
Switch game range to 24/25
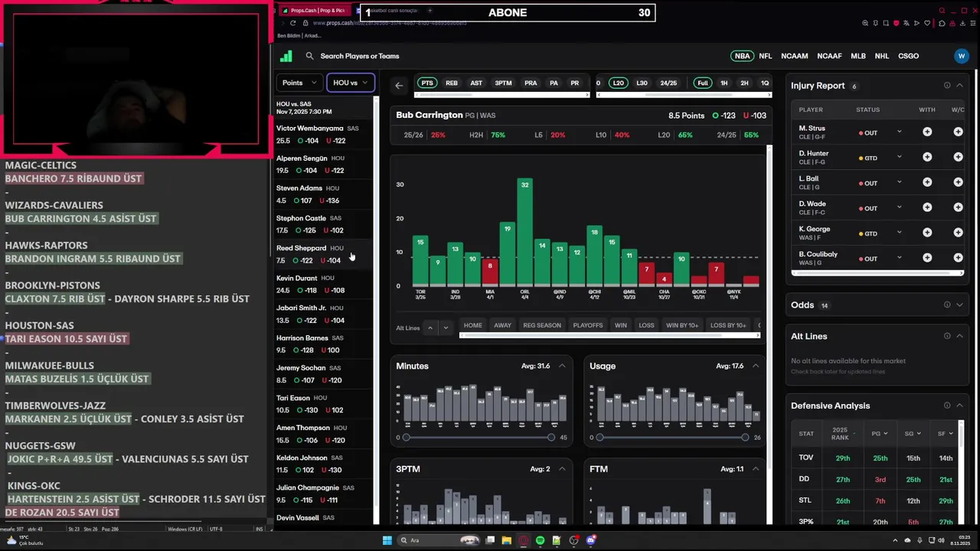[x=668, y=83]
